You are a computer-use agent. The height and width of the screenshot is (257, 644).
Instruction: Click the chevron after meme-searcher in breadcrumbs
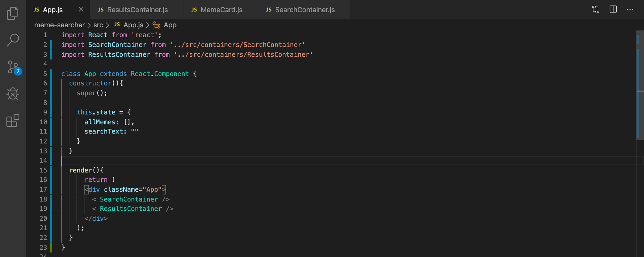point(89,25)
